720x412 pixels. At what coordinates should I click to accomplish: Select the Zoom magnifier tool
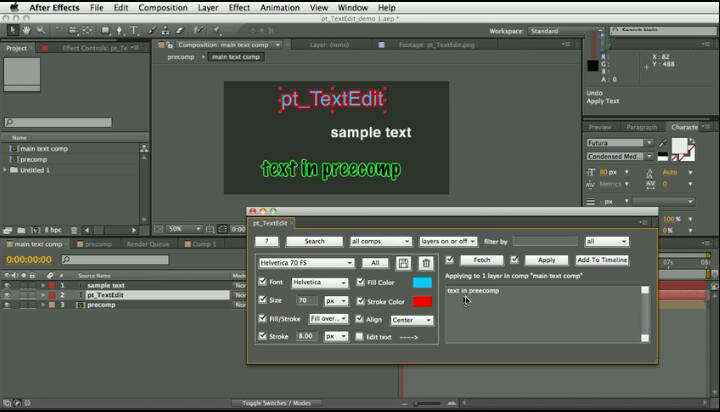click(x=41, y=30)
